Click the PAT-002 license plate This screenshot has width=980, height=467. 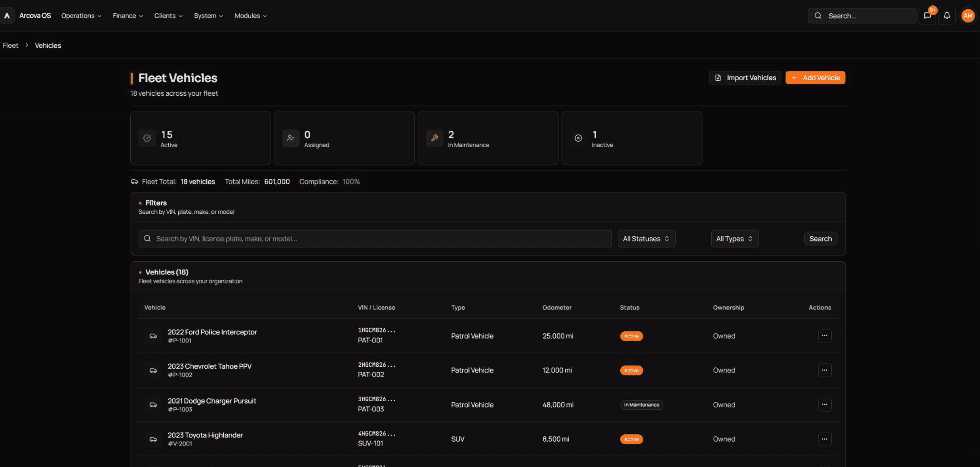tap(371, 374)
